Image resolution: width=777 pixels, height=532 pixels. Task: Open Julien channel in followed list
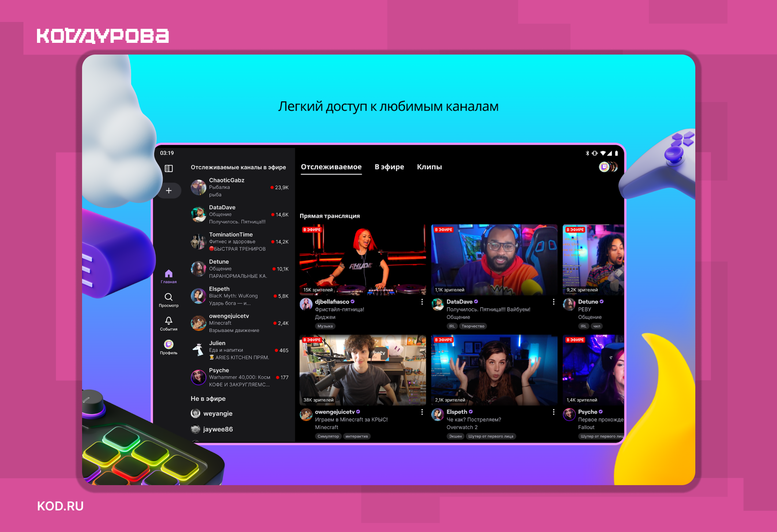pos(240,350)
